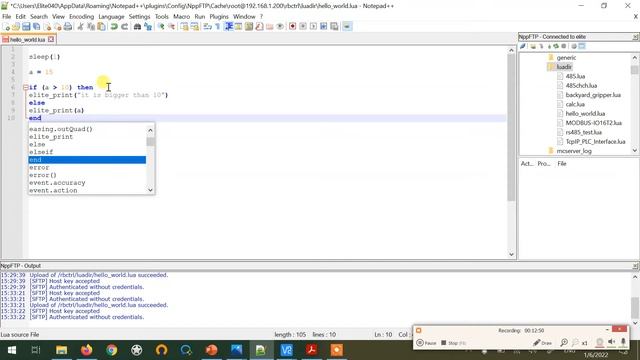Image resolution: width=640 pixels, height=360 pixels.
Task: Click the Save All toolbar icon
Action: click(x=36, y=27)
